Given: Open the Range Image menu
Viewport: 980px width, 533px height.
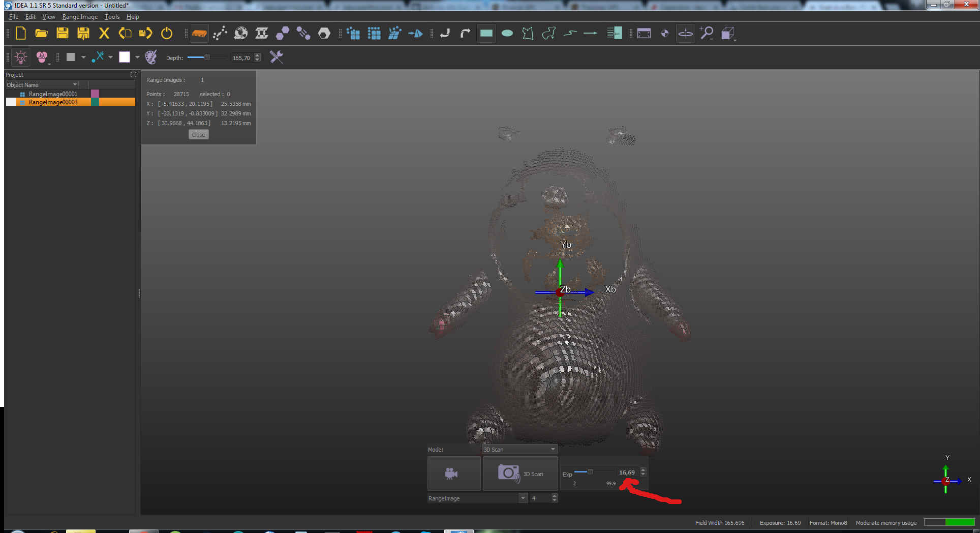Looking at the screenshot, I should coord(80,17).
